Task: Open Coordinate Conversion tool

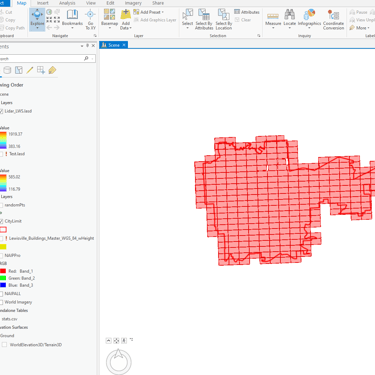Action: (x=333, y=19)
